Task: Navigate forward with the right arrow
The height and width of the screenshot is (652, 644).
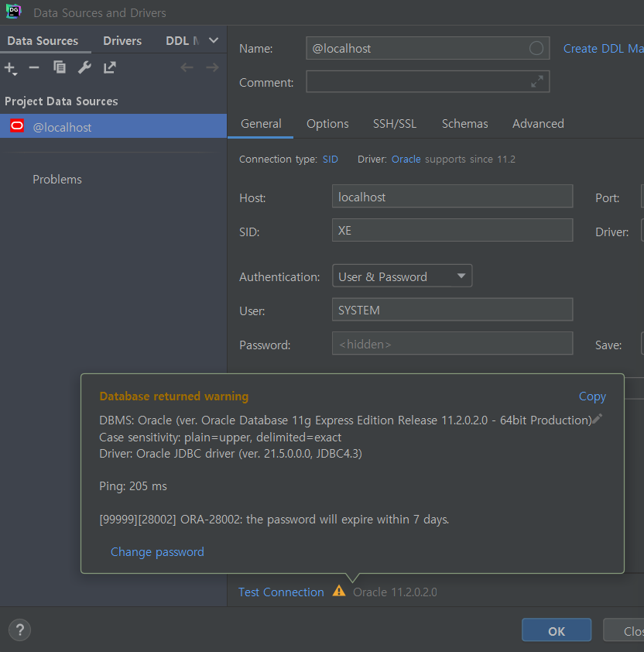Action: 212,67
